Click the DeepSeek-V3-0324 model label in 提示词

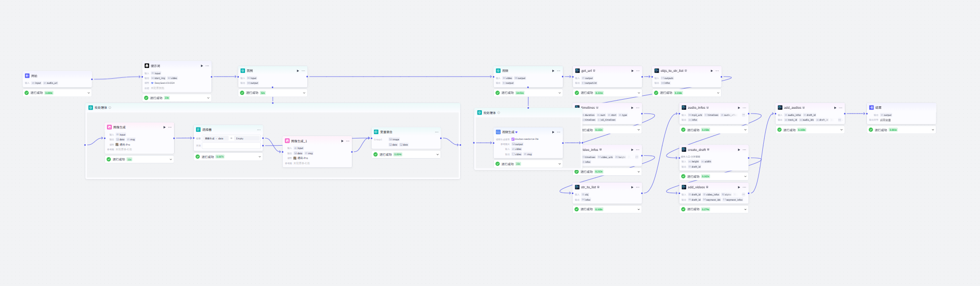tap(164, 83)
